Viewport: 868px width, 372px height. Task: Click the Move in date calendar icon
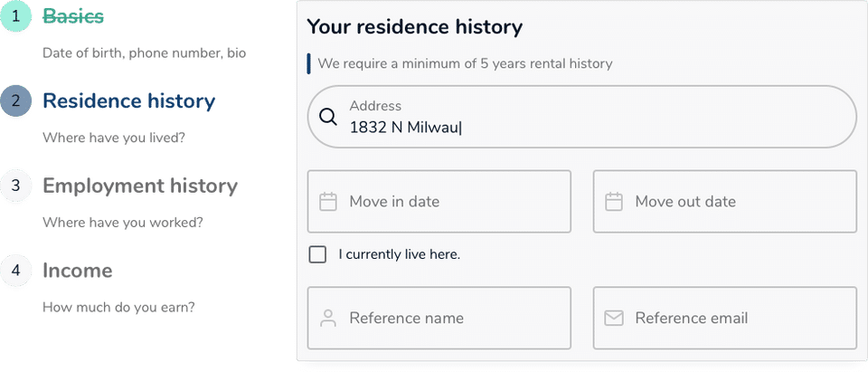[x=329, y=202]
